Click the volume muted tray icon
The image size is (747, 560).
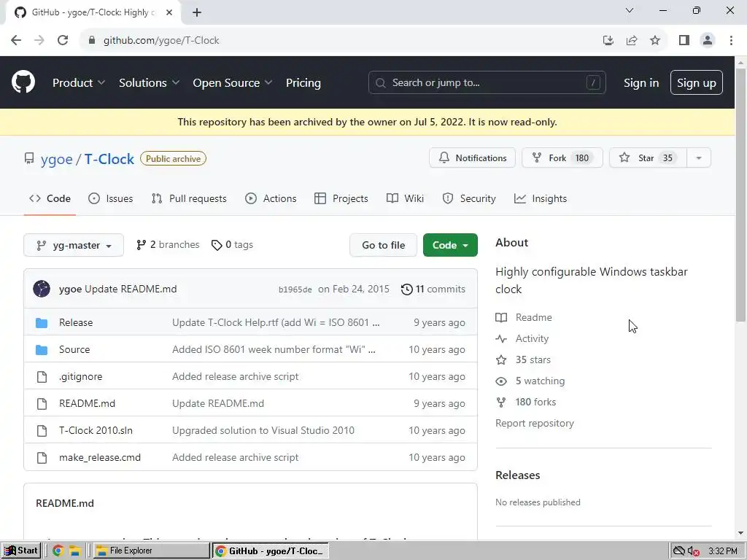coord(694,551)
